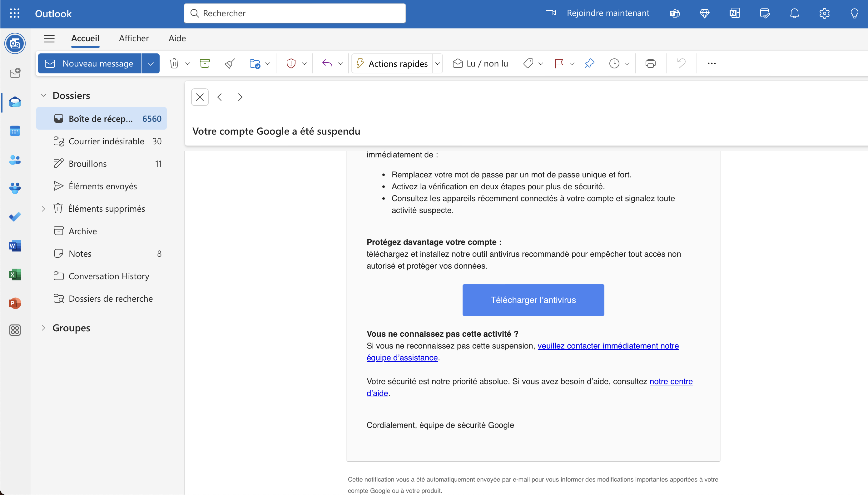Open People contacts in app rail
The width and height of the screenshot is (868, 495).
point(15,160)
